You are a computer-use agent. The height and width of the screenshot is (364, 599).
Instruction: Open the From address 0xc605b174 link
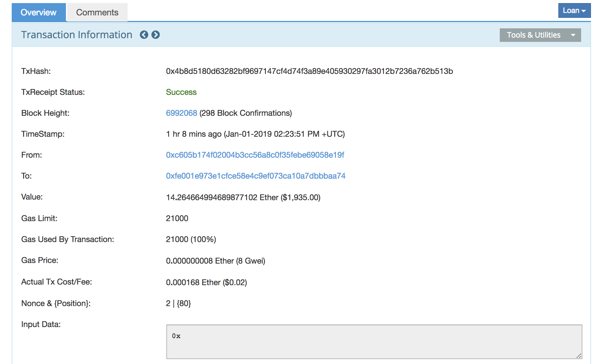pyautogui.click(x=255, y=155)
